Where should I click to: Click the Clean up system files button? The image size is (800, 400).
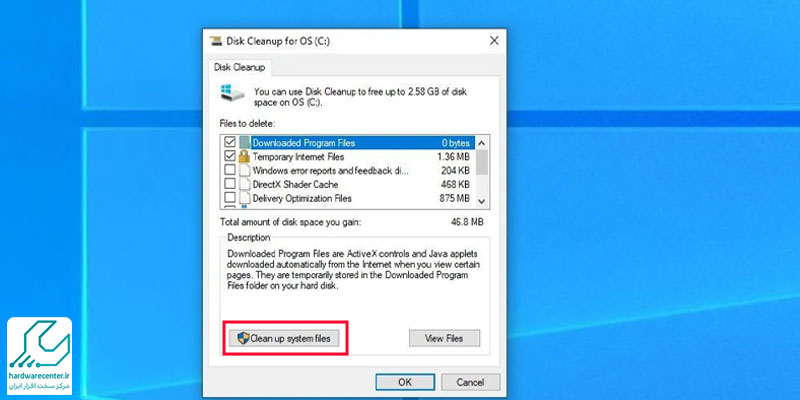coord(287,338)
